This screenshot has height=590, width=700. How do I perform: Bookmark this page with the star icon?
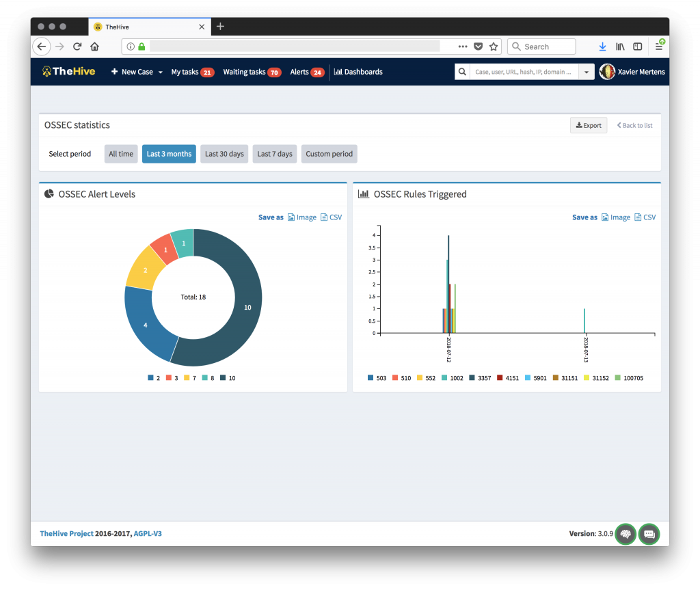coord(494,46)
